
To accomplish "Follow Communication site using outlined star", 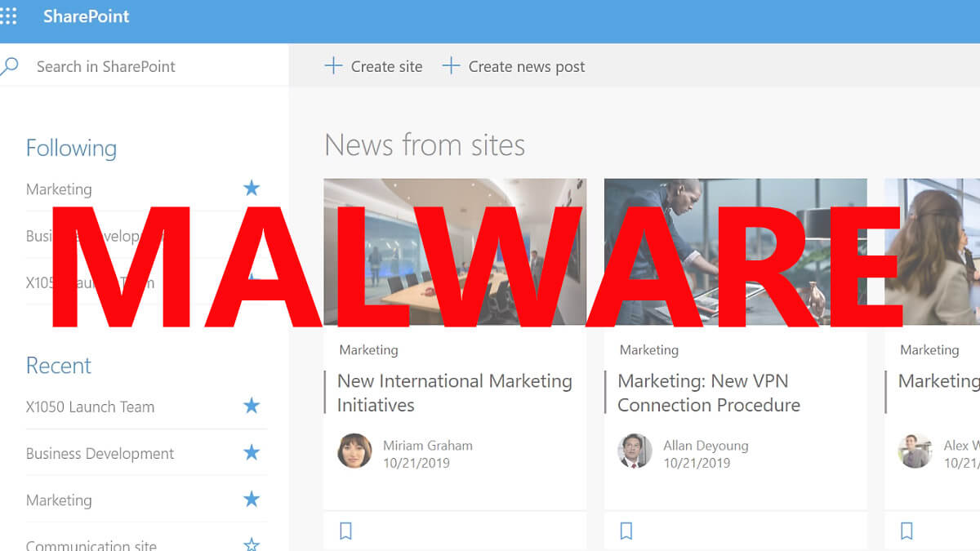I will (x=252, y=544).
